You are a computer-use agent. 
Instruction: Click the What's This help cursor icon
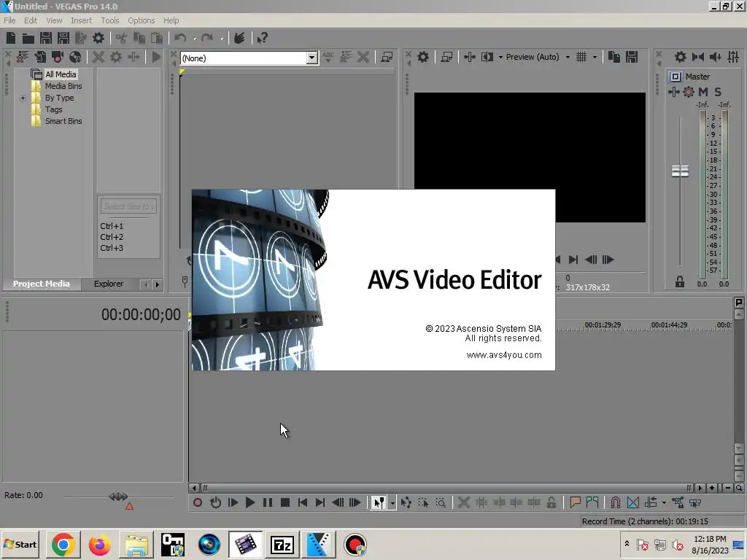262,38
